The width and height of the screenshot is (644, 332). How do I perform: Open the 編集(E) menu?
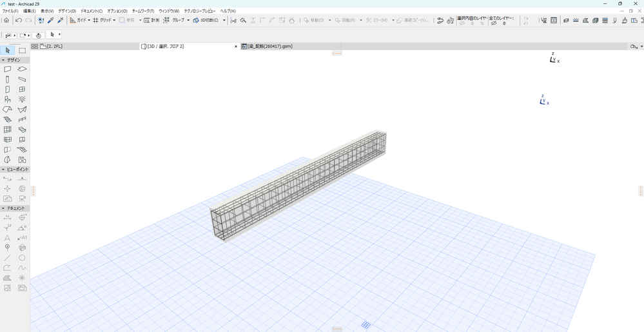pos(29,11)
